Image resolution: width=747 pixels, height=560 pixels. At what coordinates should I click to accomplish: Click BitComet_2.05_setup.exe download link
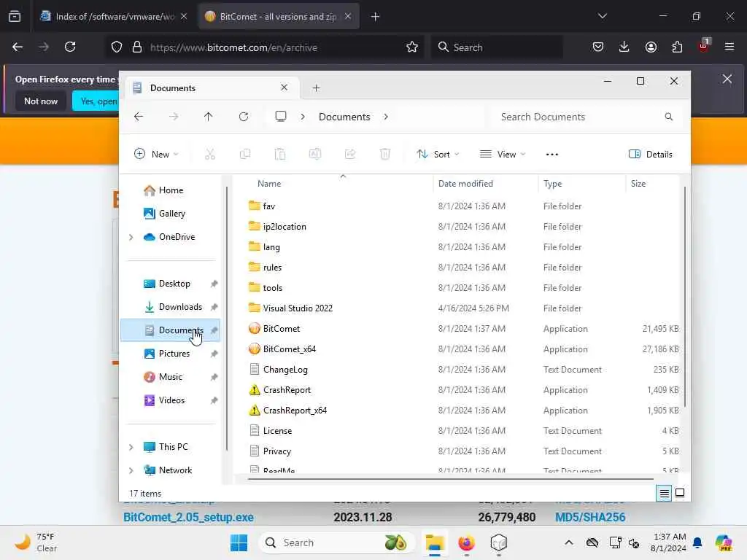189,517
